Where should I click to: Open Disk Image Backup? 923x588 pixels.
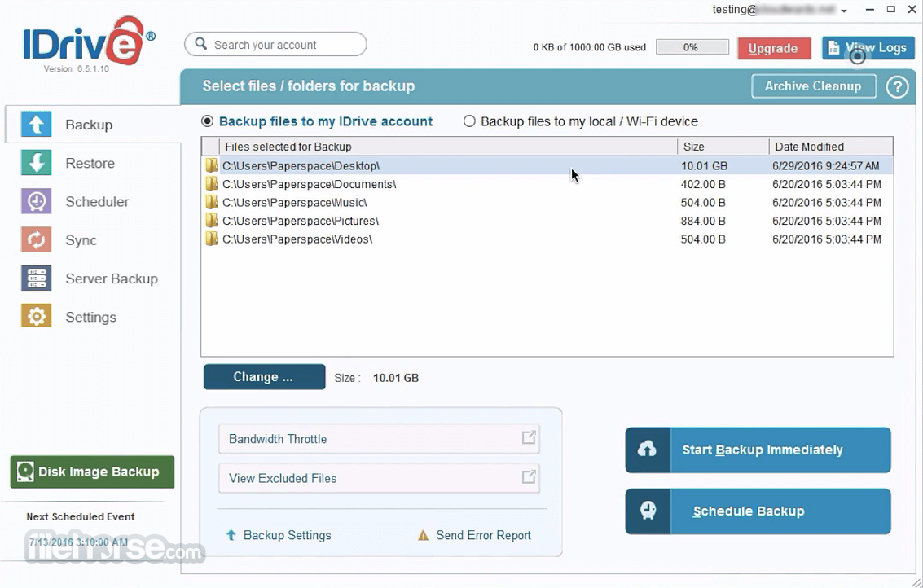[91, 472]
